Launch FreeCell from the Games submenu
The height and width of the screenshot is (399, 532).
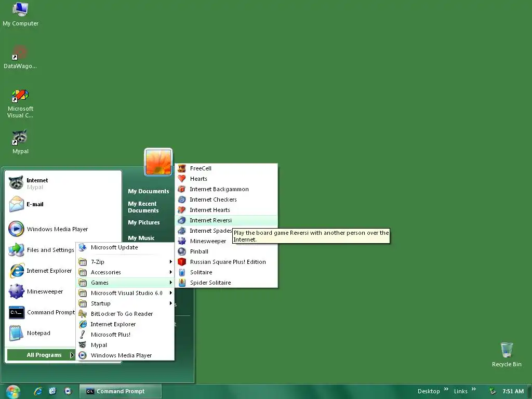(x=227, y=168)
